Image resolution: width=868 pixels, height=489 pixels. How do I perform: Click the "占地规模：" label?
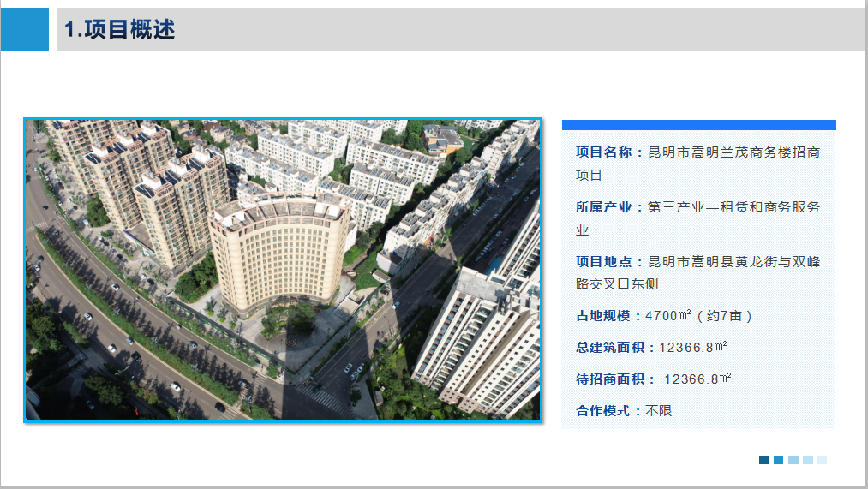pyautogui.click(x=610, y=316)
